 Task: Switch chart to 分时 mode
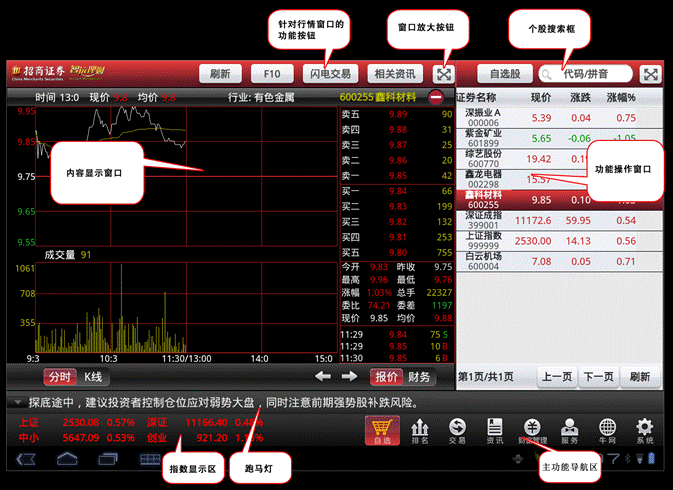point(60,377)
